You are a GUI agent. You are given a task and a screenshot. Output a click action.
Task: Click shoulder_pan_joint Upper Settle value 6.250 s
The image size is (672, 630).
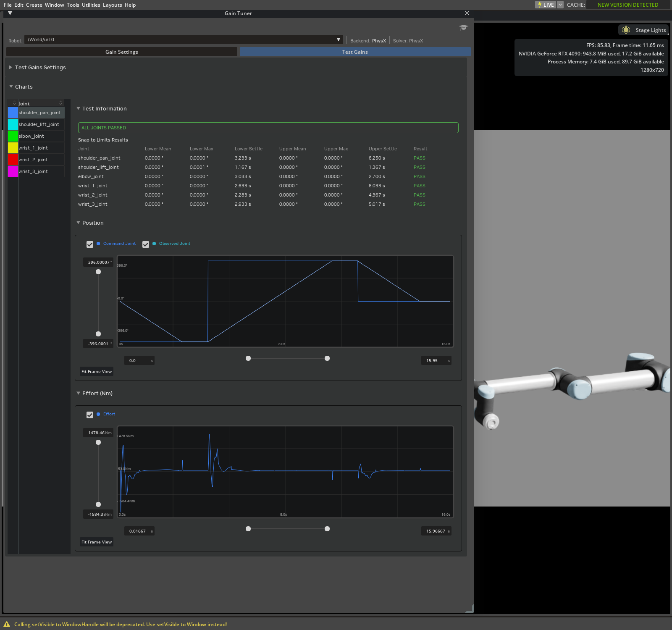pos(377,158)
